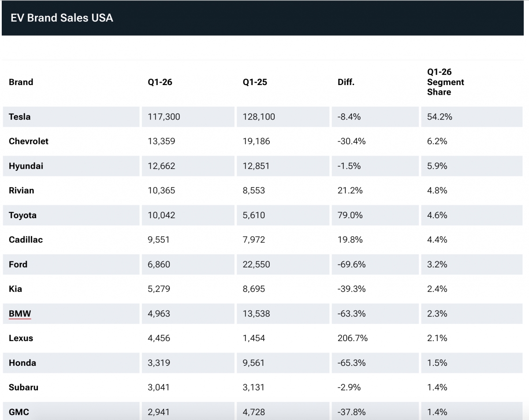Sort by the Q1-26 column header
529x420 pixels.
160,82
